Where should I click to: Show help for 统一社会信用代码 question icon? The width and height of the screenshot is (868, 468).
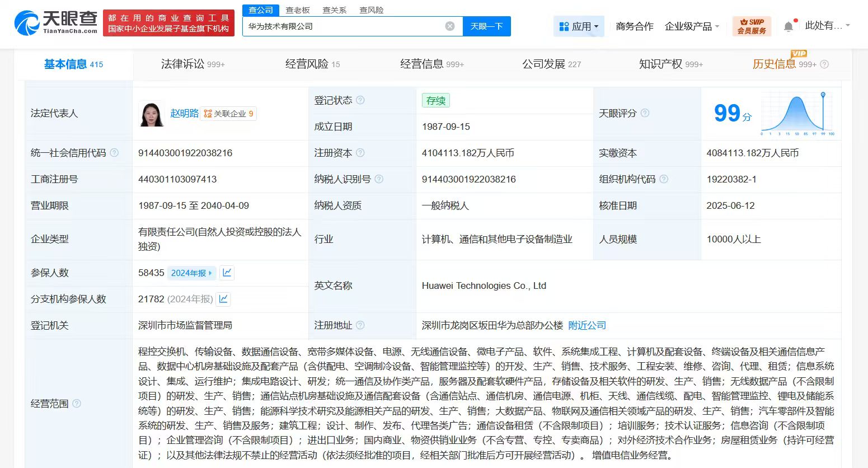tap(114, 153)
